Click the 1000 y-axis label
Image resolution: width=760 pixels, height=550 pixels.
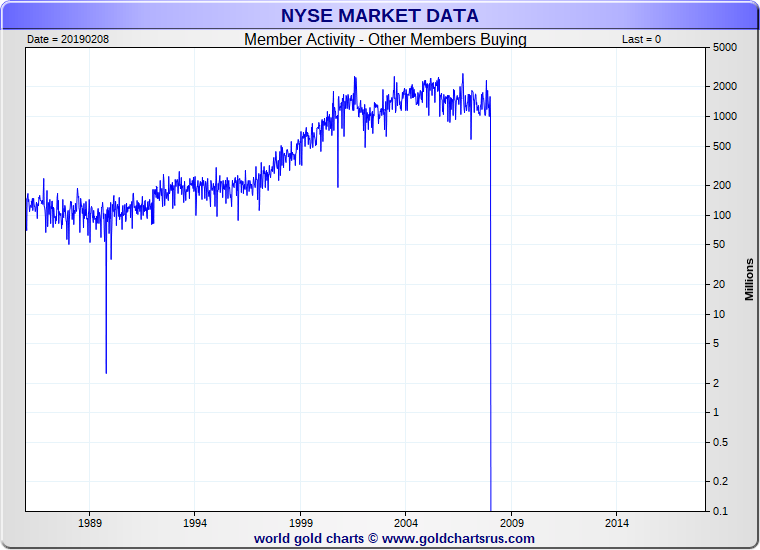pos(725,116)
